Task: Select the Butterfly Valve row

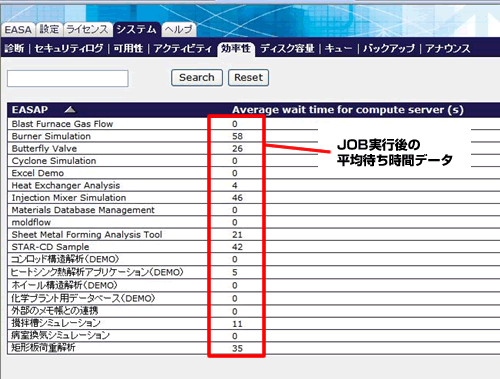Action: 253,148
